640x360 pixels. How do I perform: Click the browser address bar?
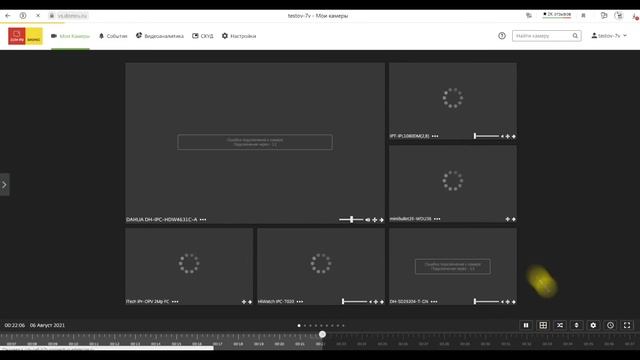[x=69, y=16]
